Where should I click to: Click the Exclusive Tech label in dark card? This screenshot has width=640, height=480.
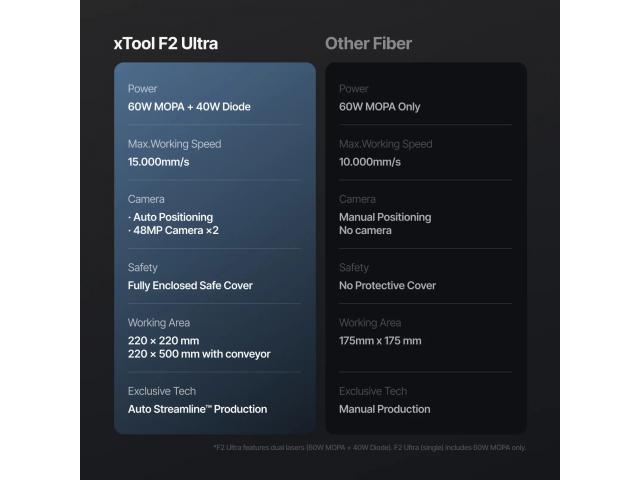pyautogui.click(x=373, y=391)
